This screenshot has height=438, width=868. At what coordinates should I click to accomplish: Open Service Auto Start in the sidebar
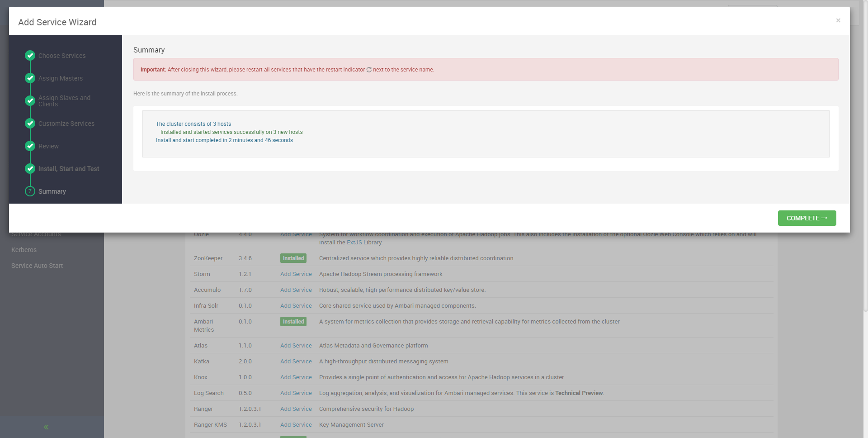[37, 266]
